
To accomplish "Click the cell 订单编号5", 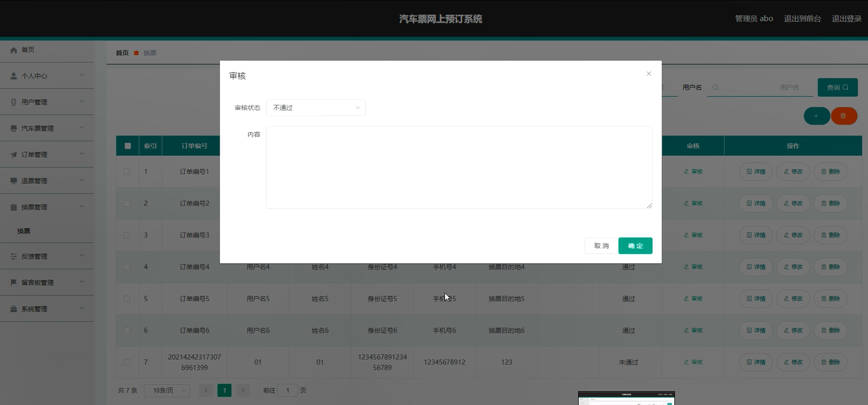I will (x=194, y=299).
